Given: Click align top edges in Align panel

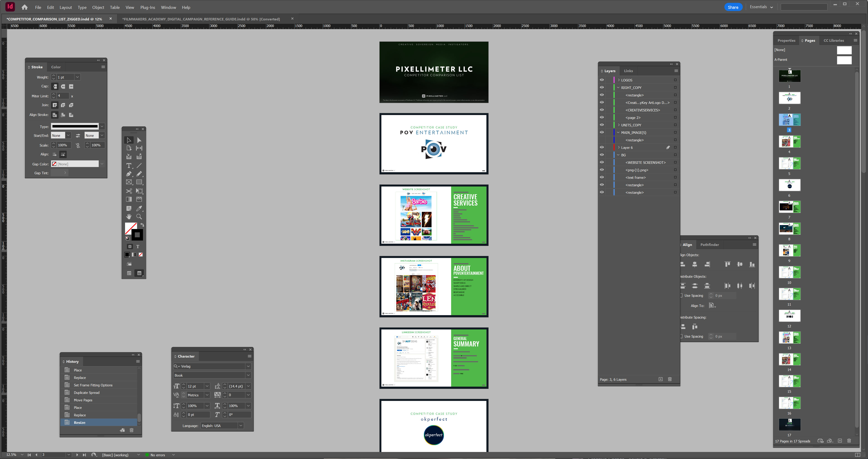Looking at the screenshot, I should point(728,264).
